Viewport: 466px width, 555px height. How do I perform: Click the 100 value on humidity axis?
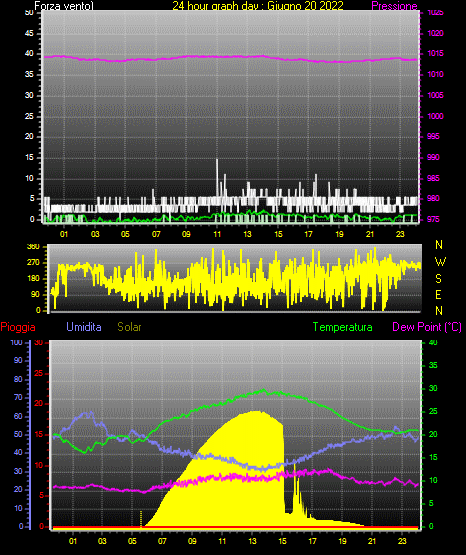coord(17,343)
